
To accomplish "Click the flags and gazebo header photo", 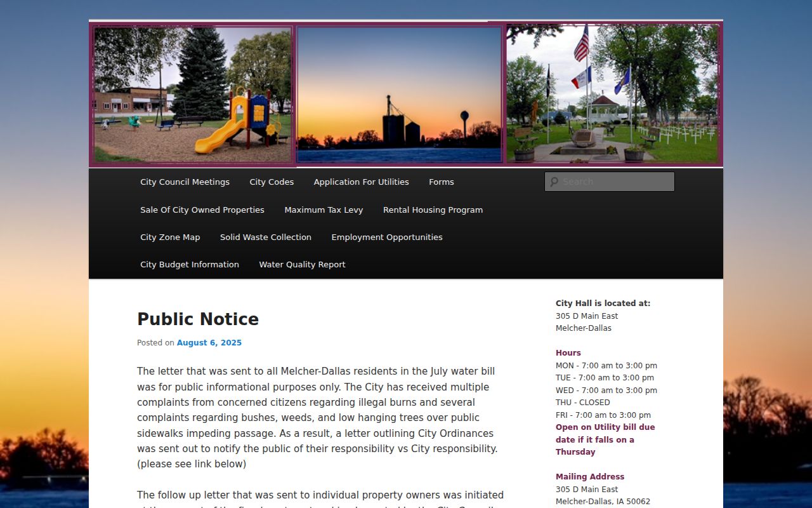I will coord(613,93).
